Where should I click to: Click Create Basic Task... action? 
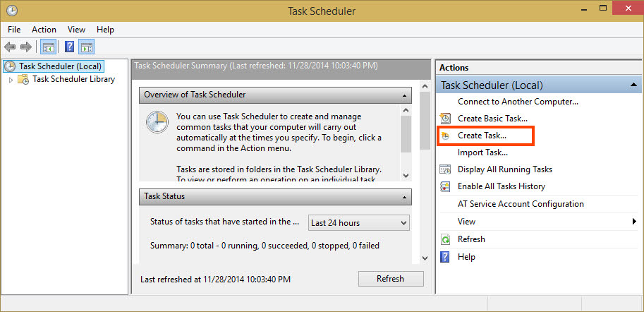[x=492, y=119]
